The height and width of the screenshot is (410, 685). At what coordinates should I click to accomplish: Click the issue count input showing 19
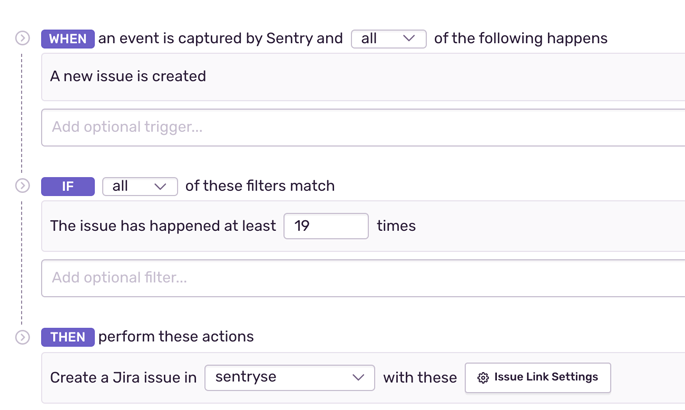pyautogui.click(x=325, y=226)
